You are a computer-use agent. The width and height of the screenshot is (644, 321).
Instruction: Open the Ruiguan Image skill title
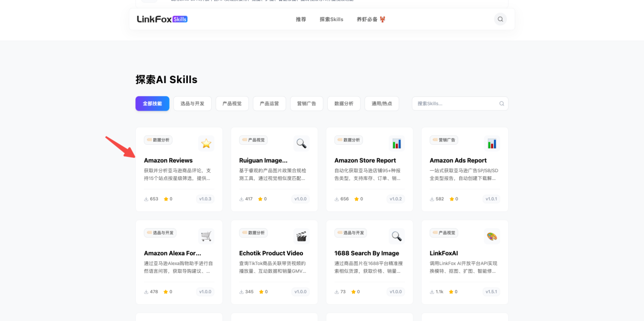[x=263, y=160]
